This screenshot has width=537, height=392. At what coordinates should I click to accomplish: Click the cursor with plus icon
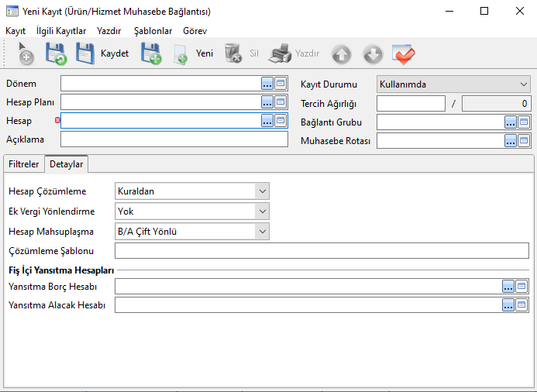tap(24, 53)
